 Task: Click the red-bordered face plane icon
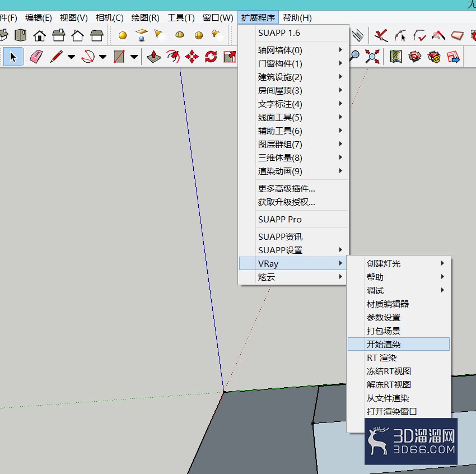tap(457, 35)
